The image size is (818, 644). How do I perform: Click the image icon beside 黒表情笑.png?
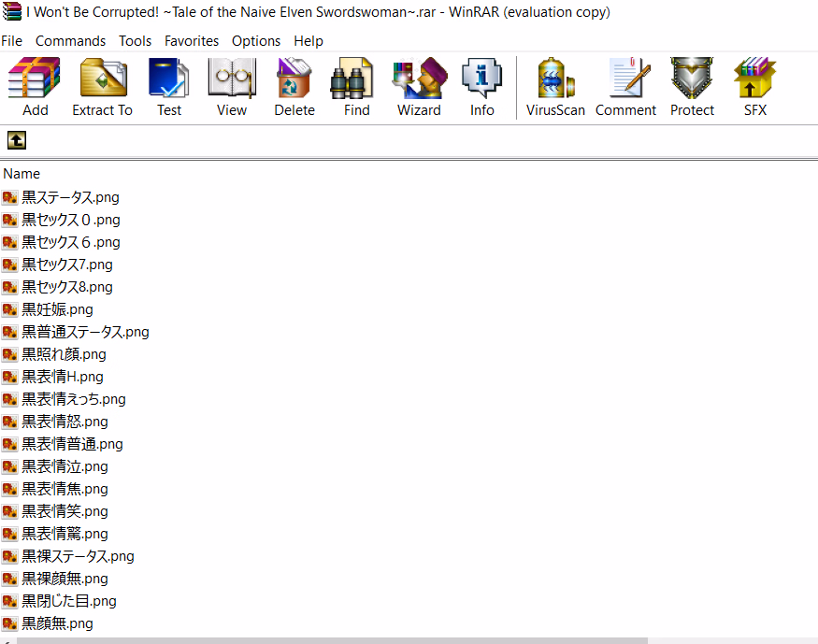(x=10, y=511)
